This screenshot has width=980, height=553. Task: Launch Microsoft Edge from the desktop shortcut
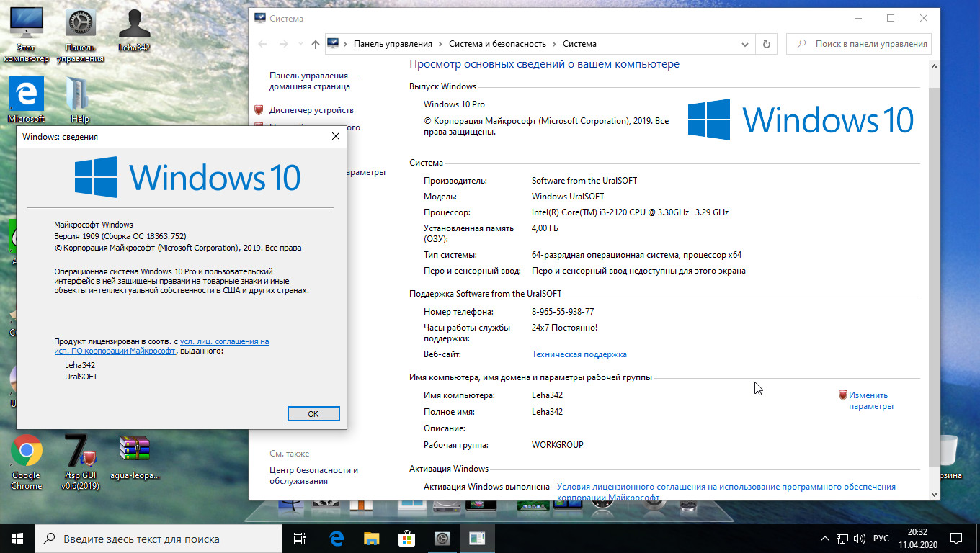coord(27,100)
